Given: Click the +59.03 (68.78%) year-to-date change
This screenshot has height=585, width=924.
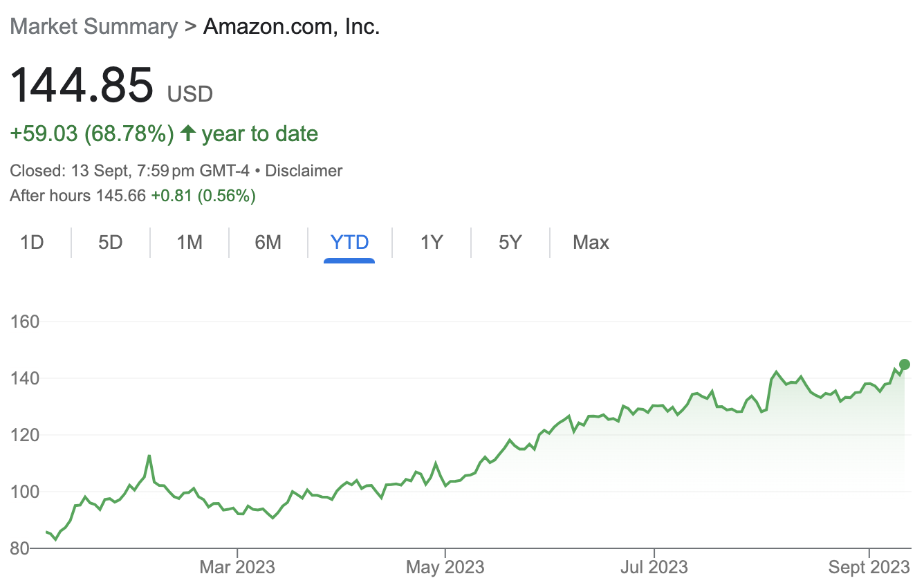Looking at the screenshot, I should (x=92, y=133).
